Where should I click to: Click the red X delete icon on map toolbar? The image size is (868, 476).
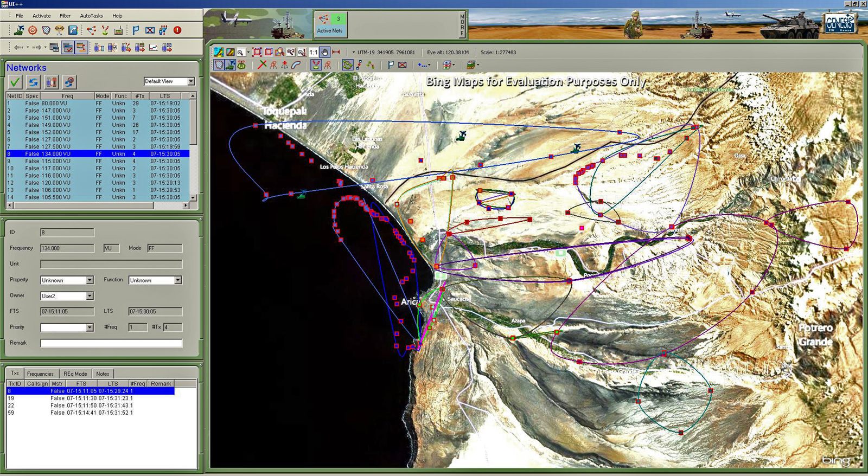tap(262, 65)
